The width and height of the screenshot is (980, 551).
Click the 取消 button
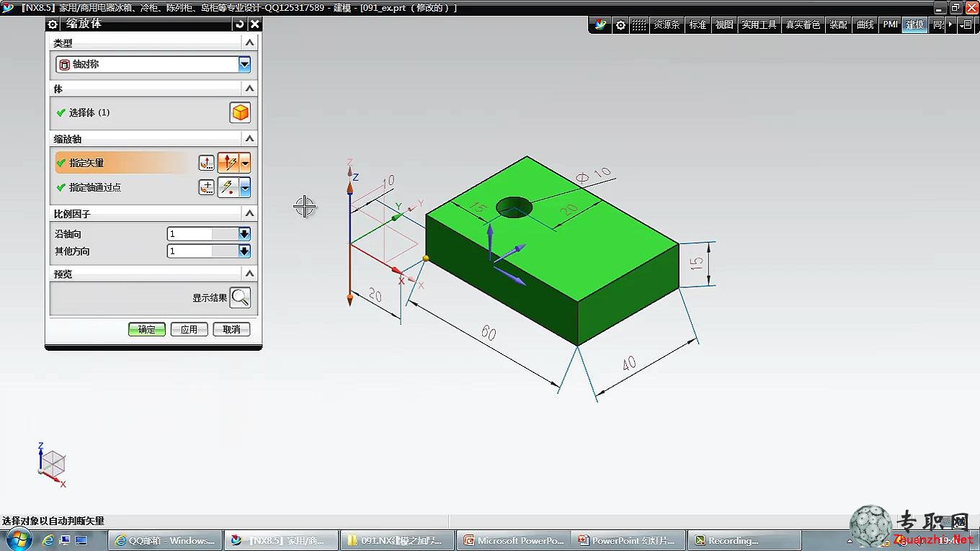pos(231,329)
